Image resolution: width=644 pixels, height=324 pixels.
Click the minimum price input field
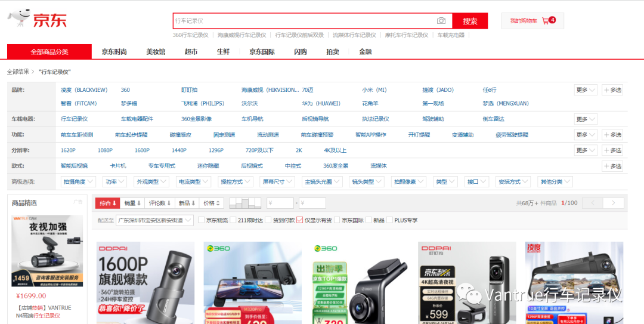(x=280, y=203)
